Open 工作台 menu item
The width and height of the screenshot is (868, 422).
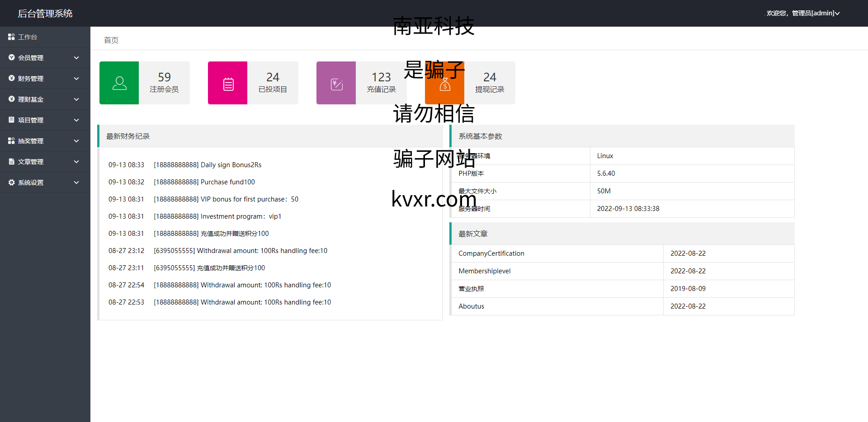pos(45,37)
